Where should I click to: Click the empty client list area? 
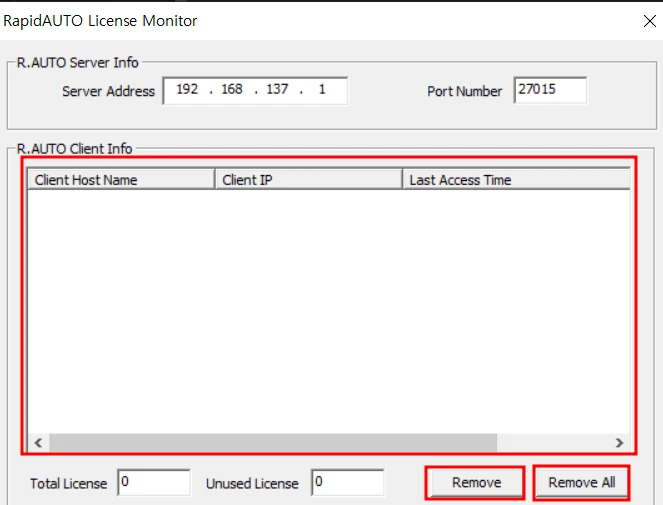pos(328,310)
